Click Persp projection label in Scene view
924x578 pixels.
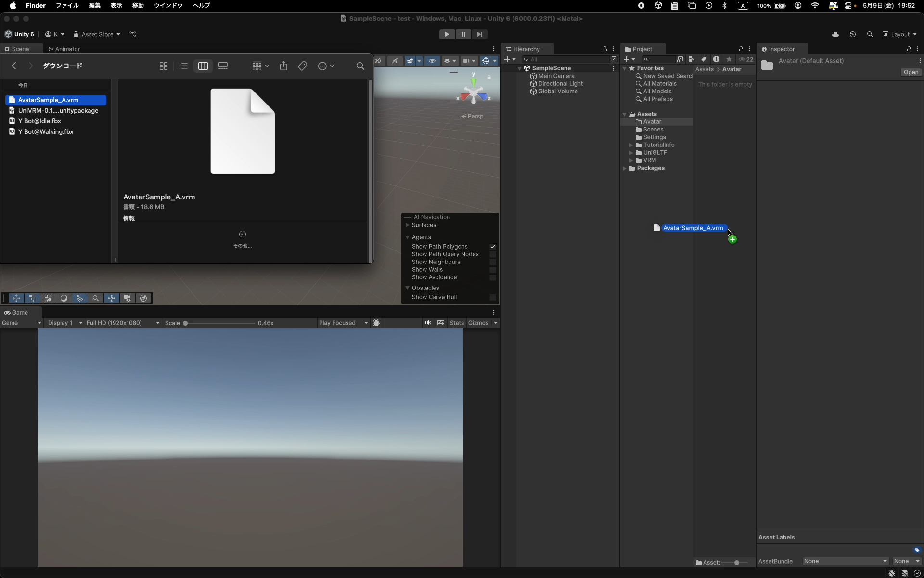(x=472, y=116)
